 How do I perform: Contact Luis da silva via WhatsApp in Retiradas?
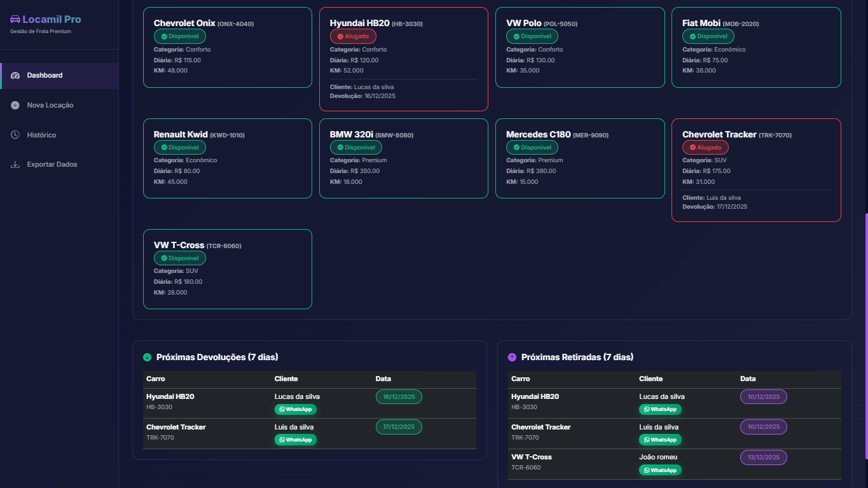click(x=660, y=440)
